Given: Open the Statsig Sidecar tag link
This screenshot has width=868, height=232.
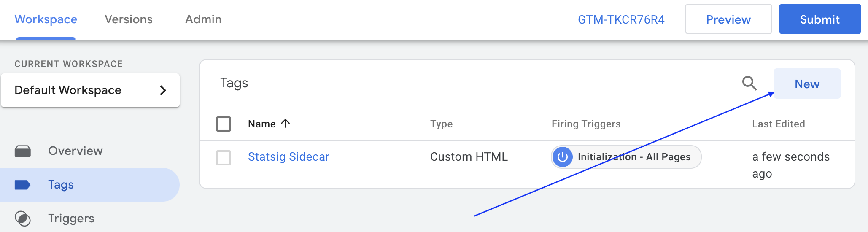Looking at the screenshot, I should pos(288,157).
